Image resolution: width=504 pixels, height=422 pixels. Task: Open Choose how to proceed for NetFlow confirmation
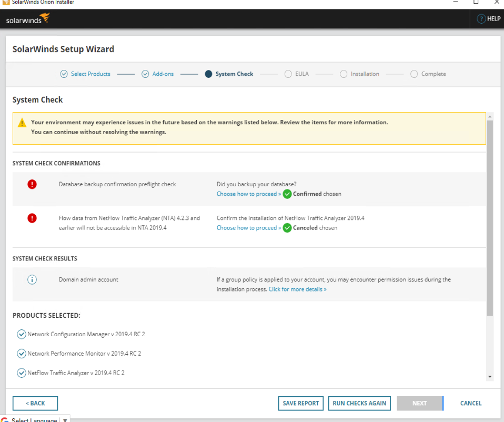pyautogui.click(x=249, y=228)
